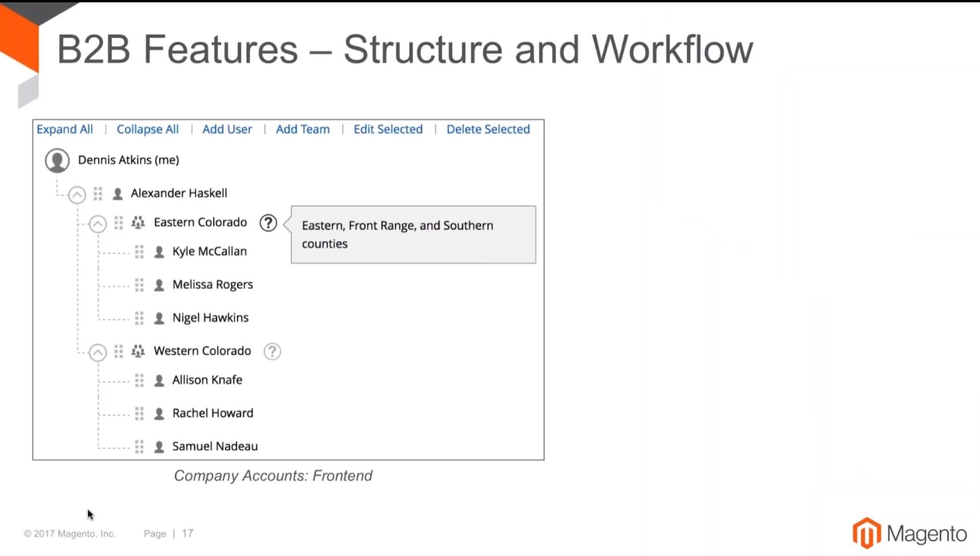Click the Expand All link
The width and height of the screenshot is (980, 556).
click(64, 129)
